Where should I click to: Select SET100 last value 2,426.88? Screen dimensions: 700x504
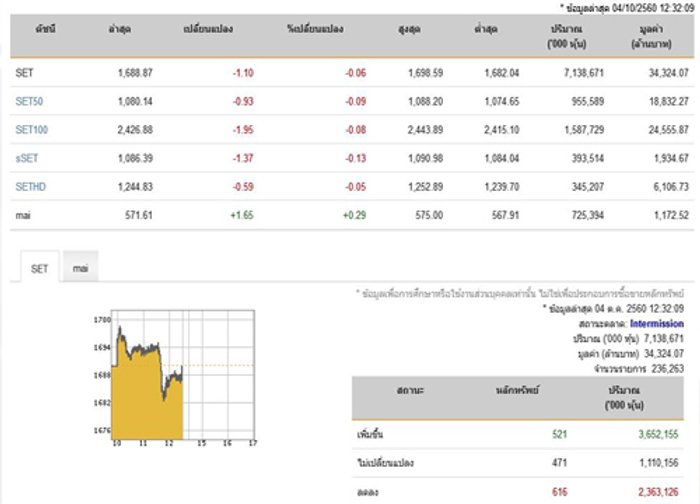point(135,130)
